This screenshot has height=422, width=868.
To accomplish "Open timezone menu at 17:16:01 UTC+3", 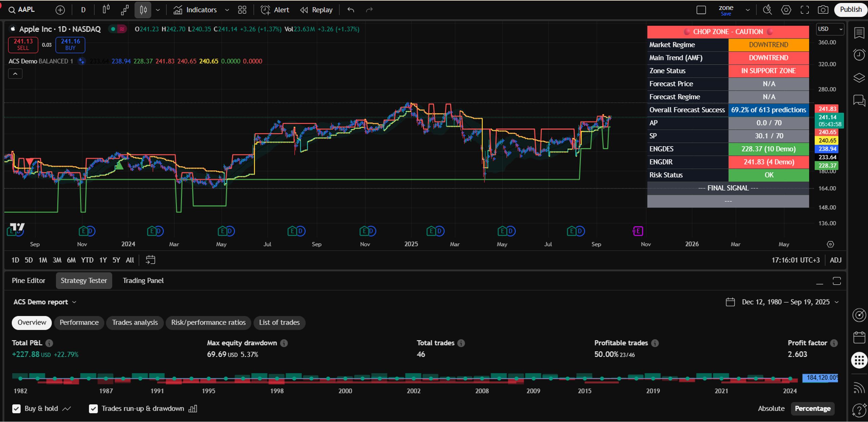I will click(x=795, y=260).
